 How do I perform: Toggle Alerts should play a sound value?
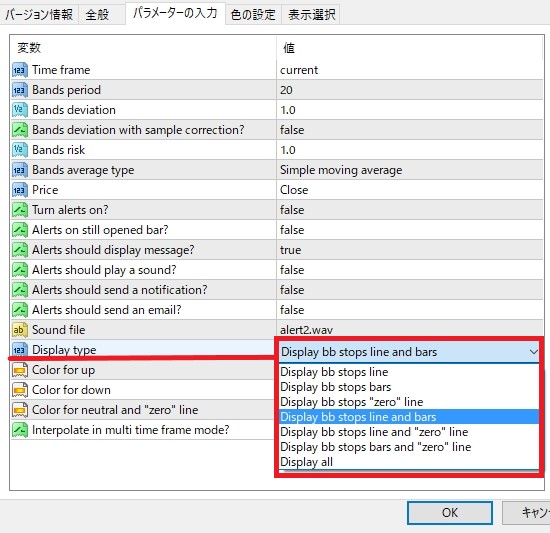coord(410,270)
